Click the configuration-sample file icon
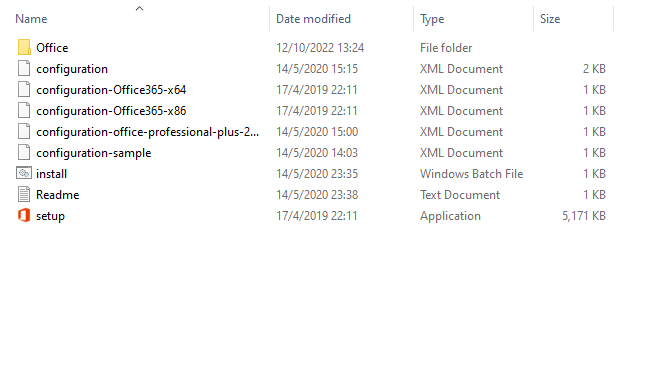The width and height of the screenshot is (666, 381). (x=24, y=152)
